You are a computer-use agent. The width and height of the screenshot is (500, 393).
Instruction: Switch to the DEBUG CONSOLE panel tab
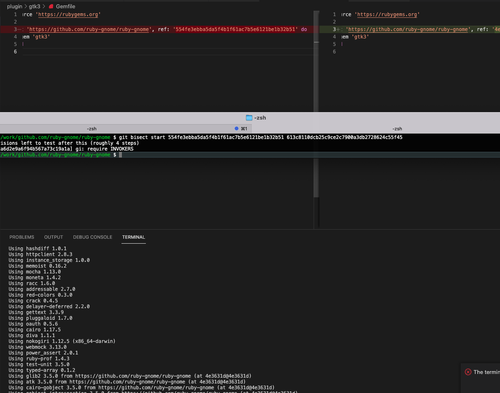pyautogui.click(x=92, y=237)
